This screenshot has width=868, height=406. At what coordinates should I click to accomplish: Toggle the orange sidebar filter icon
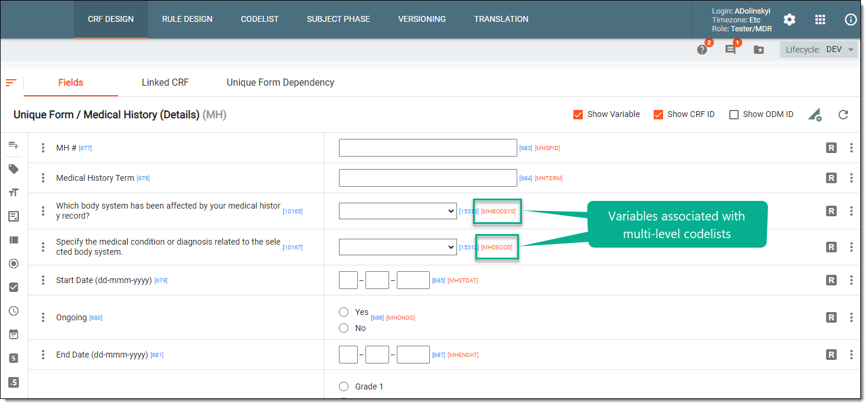[x=11, y=83]
